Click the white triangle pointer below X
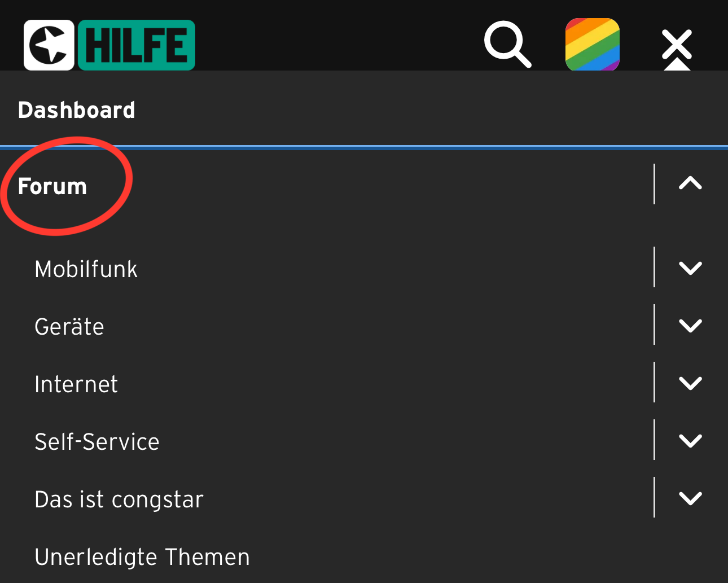 click(677, 64)
